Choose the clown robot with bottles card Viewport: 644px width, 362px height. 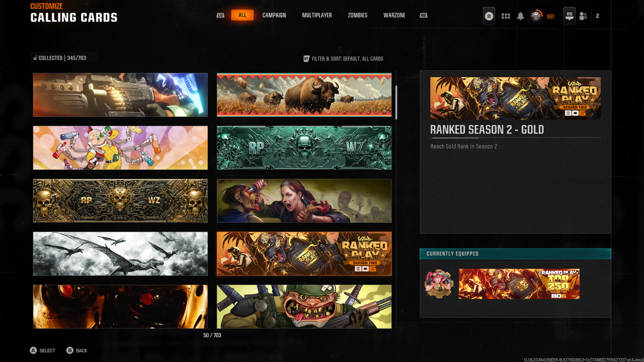point(121,148)
